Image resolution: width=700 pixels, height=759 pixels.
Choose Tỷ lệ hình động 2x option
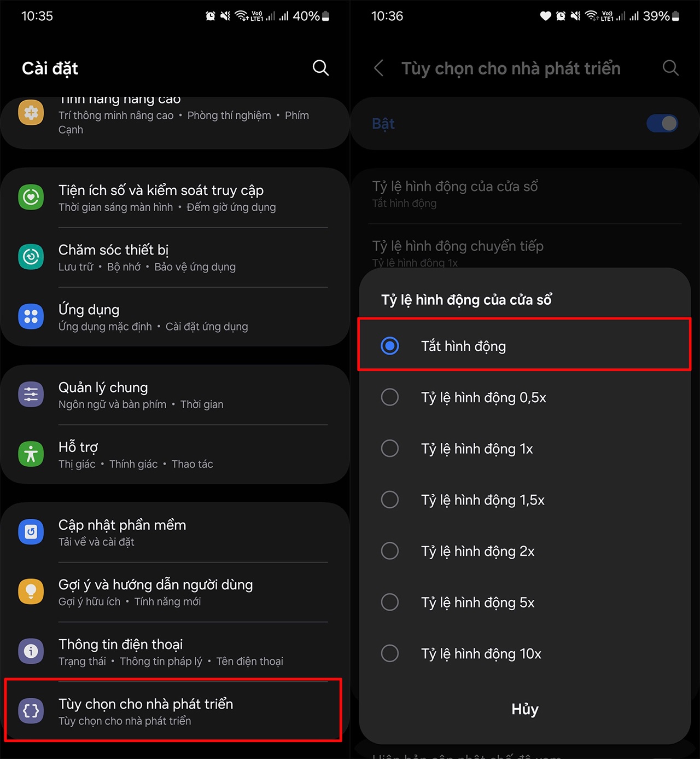pyautogui.click(x=524, y=551)
